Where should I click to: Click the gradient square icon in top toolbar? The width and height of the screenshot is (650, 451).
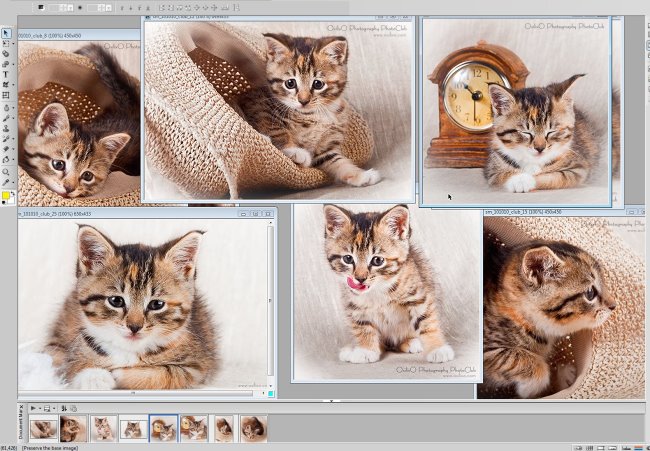[41, 7]
